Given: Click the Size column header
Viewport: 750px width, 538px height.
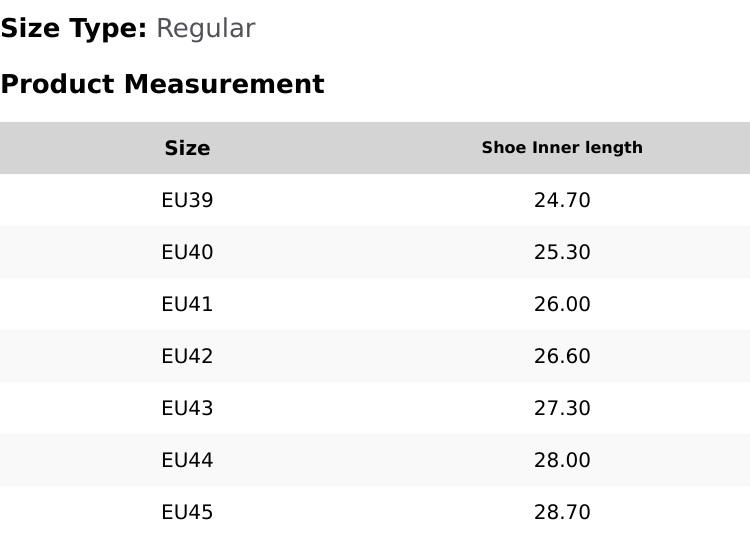Looking at the screenshot, I should (x=187, y=148).
